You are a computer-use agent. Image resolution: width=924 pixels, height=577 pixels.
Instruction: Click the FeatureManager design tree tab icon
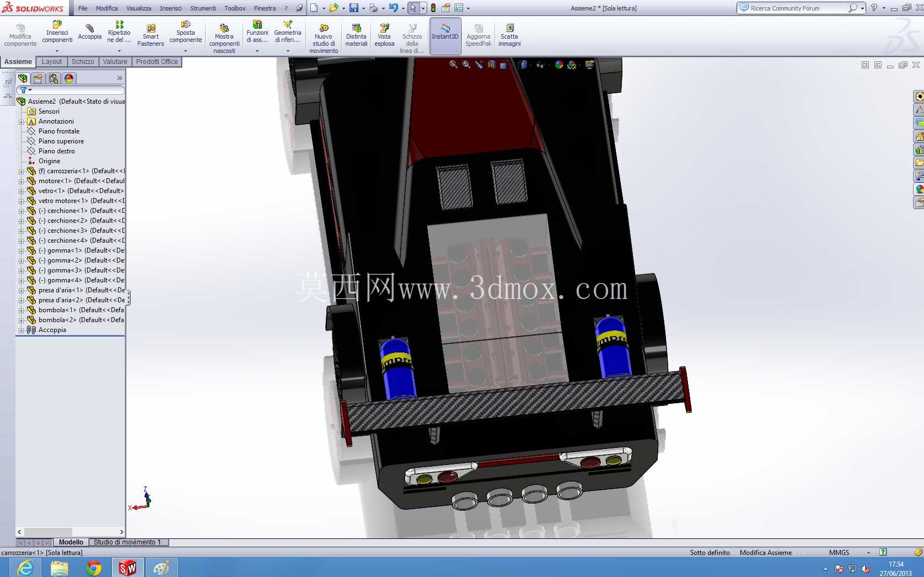pyautogui.click(x=23, y=78)
